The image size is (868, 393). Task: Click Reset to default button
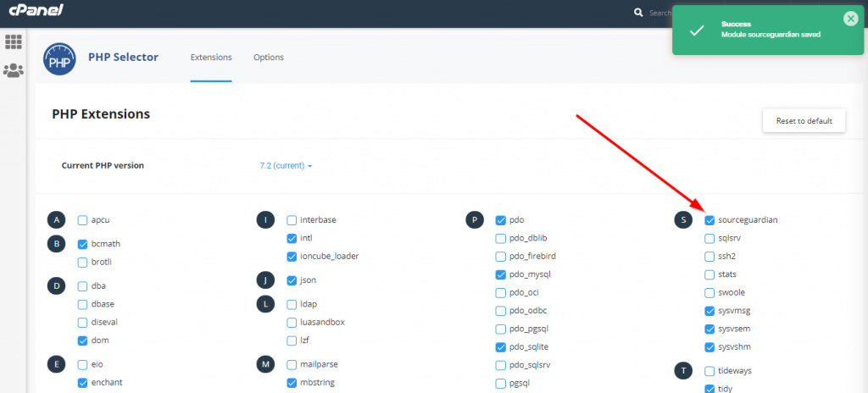pos(804,120)
